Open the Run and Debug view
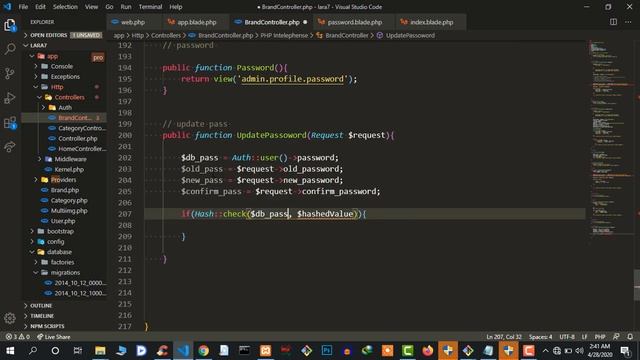 tap(10, 98)
